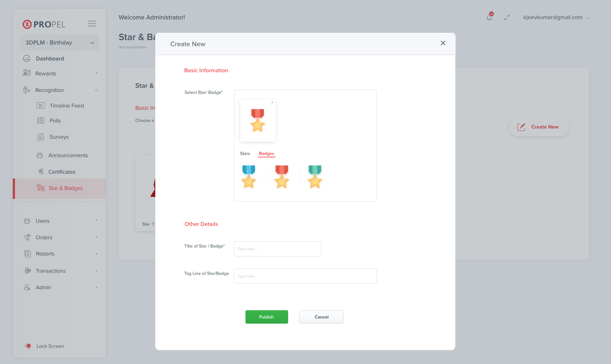Viewport: 611px width, 364px height.
Task: Switch to the Stars tab
Action: tap(245, 153)
